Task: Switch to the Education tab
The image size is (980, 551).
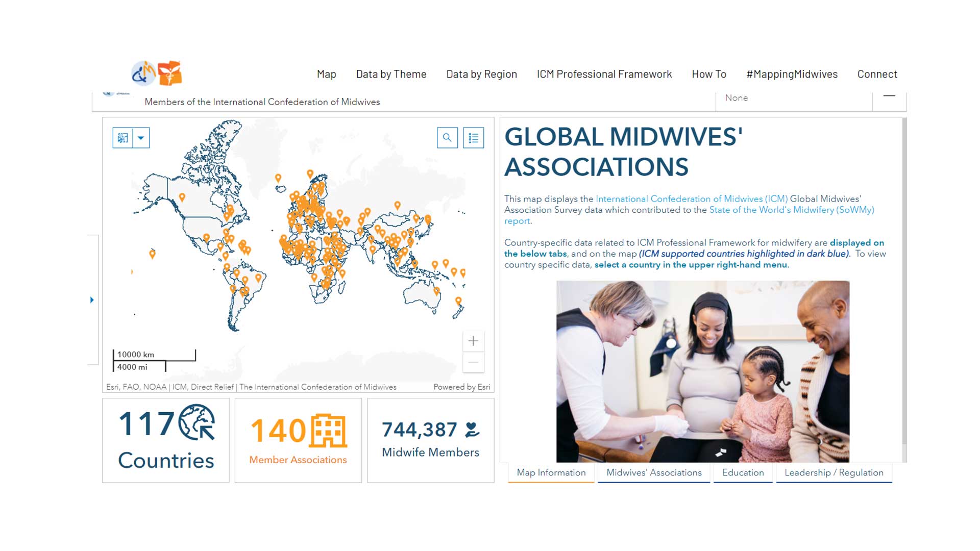Action: pos(743,472)
